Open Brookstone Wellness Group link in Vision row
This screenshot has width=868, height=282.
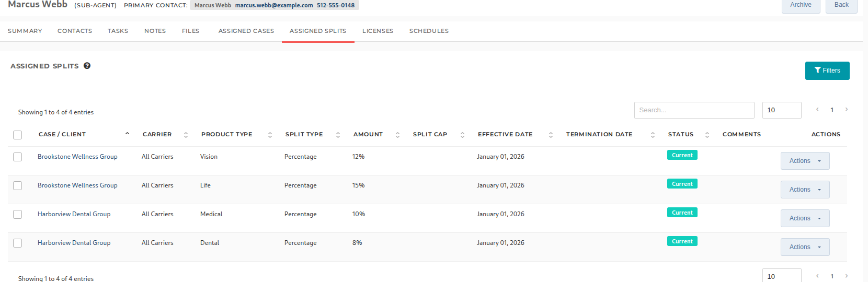(x=77, y=157)
